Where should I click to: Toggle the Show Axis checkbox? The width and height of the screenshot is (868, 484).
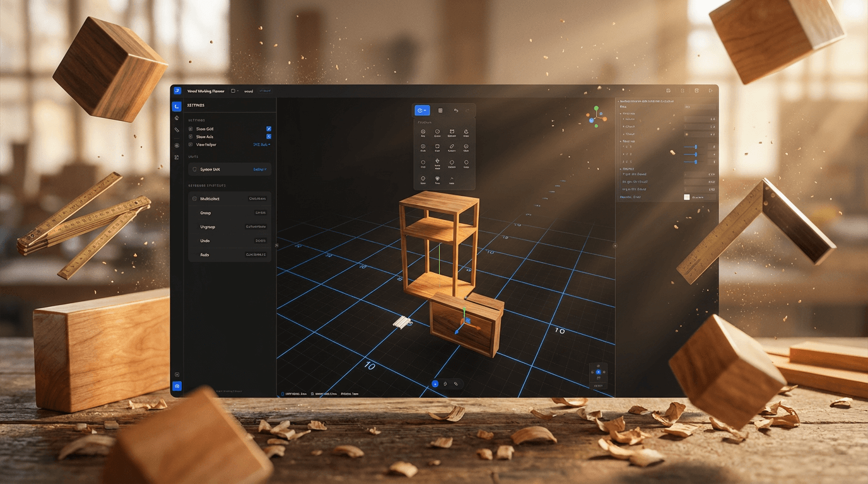(x=269, y=136)
